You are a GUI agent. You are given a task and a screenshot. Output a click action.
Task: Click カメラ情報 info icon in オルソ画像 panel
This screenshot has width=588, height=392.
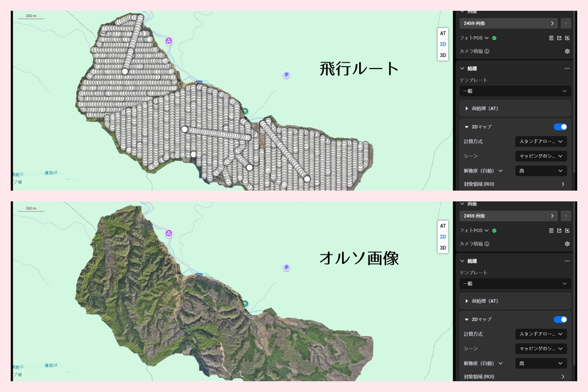pyautogui.click(x=487, y=244)
